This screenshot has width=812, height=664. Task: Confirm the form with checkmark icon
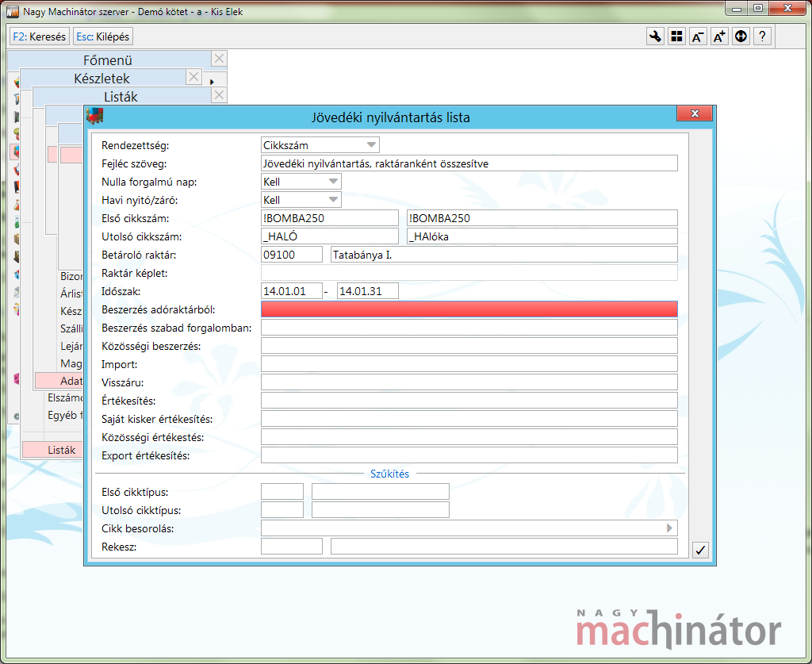(700, 550)
